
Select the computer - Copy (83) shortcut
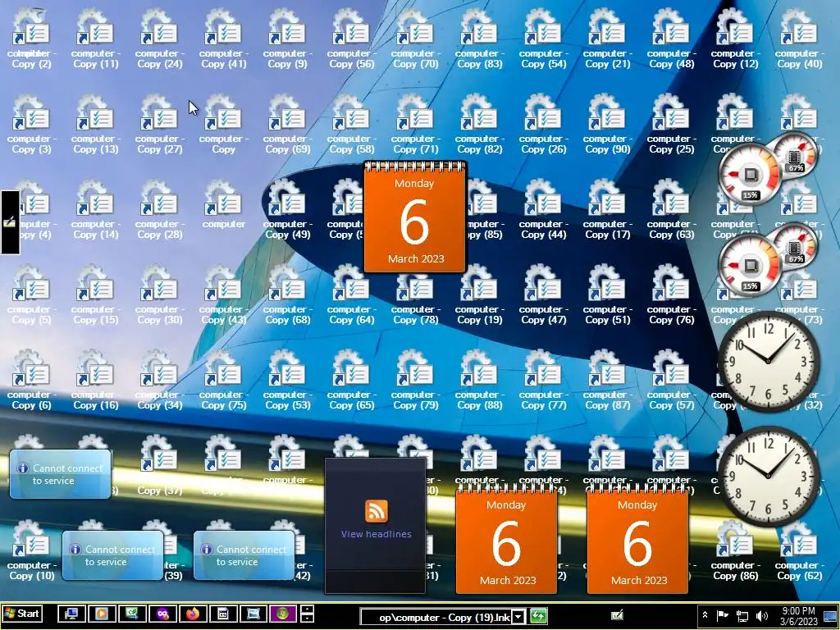tap(479, 39)
